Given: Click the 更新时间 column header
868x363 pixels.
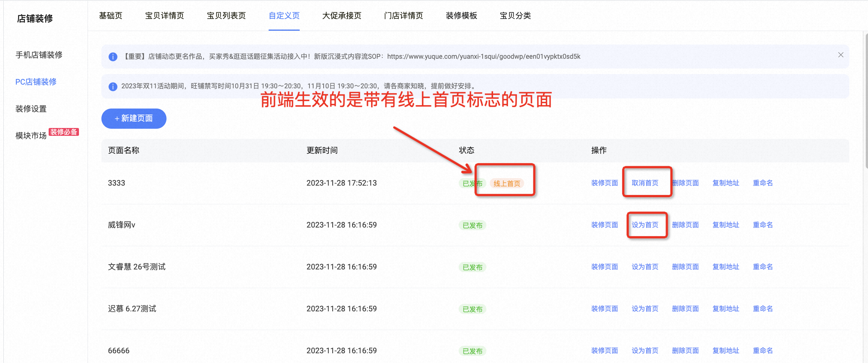Looking at the screenshot, I should 322,150.
